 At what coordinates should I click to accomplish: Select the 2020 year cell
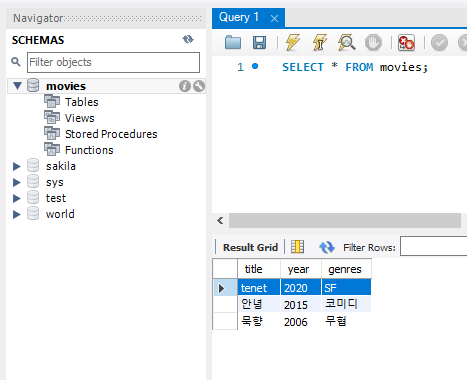pyautogui.click(x=301, y=288)
